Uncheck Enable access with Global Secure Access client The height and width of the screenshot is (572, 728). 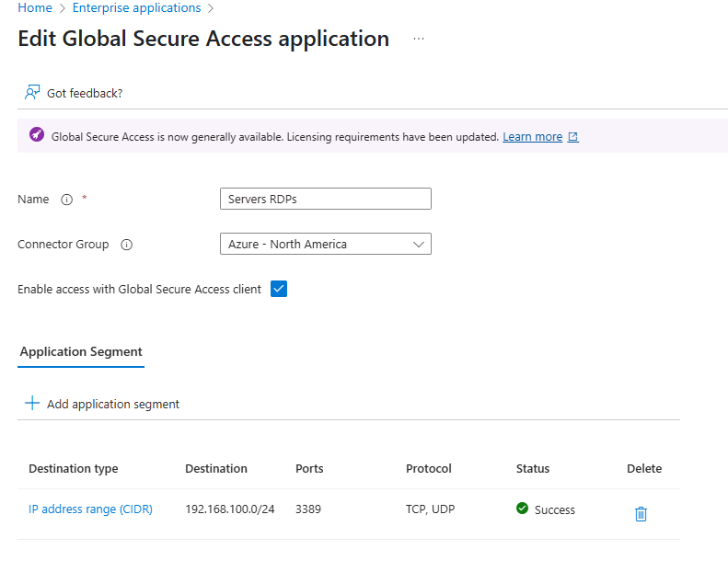click(279, 289)
